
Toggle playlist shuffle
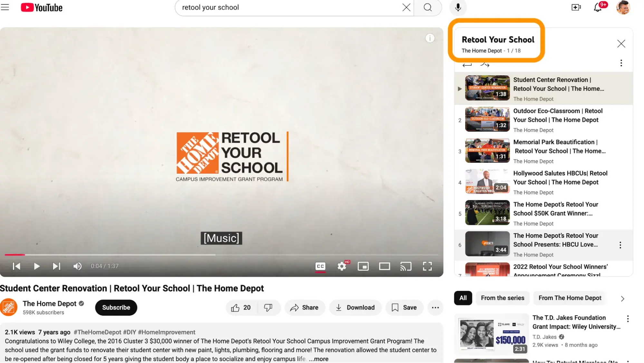485,65
